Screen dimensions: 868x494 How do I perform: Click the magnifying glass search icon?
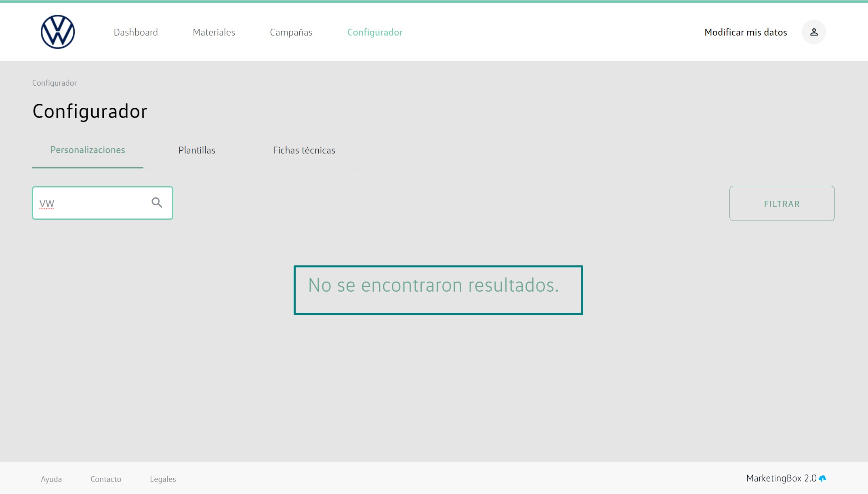(157, 203)
